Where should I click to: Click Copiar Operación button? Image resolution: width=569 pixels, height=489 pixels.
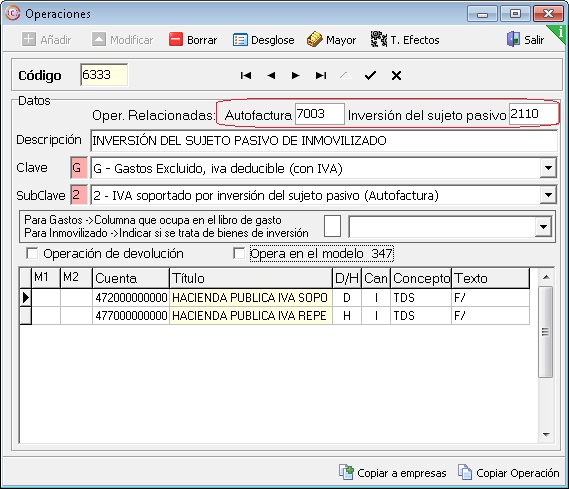click(508, 473)
